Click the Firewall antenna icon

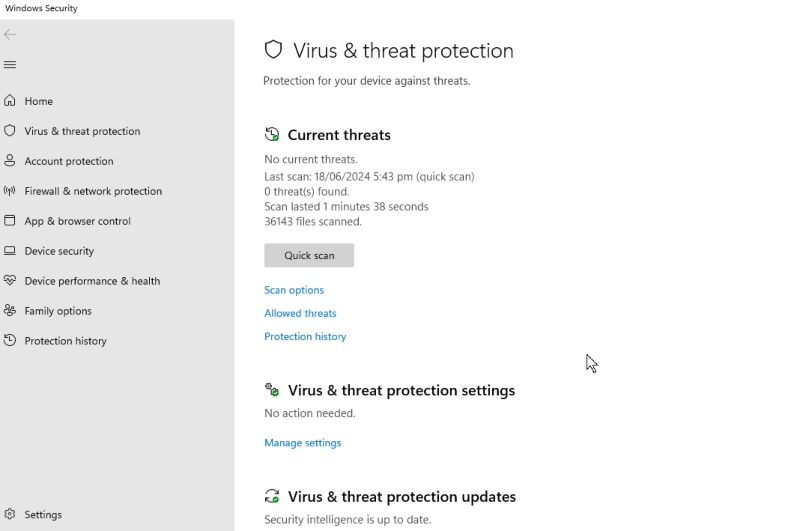pos(10,191)
